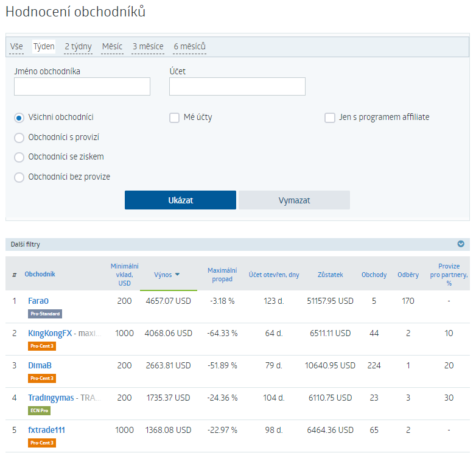The image size is (476, 453).
Task: Click the 51157.95 USD balance value
Action: tap(331, 301)
